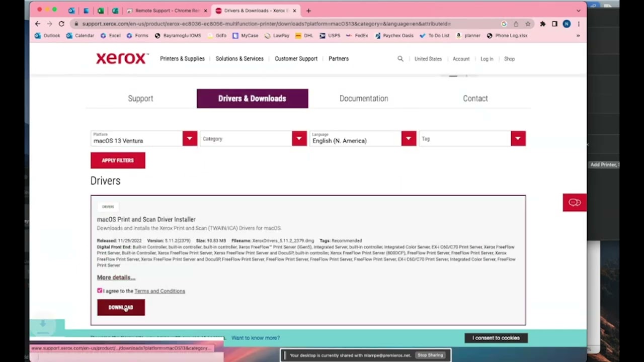Open the Chrome profile avatar N
This screenshot has width=644, height=362.
567,24
